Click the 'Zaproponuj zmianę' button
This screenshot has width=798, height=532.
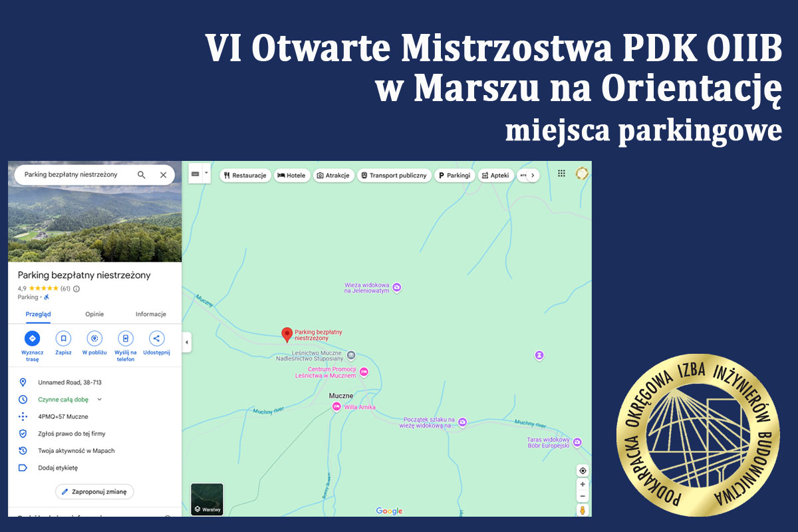[94, 491]
